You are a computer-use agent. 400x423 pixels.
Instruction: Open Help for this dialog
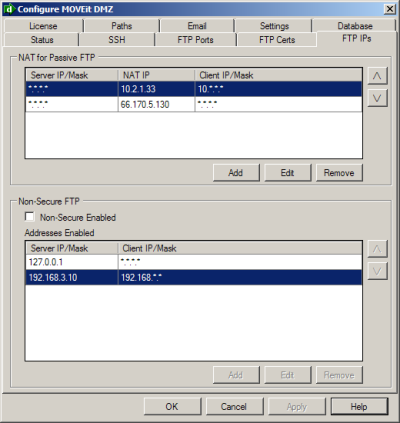coord(359,407)
